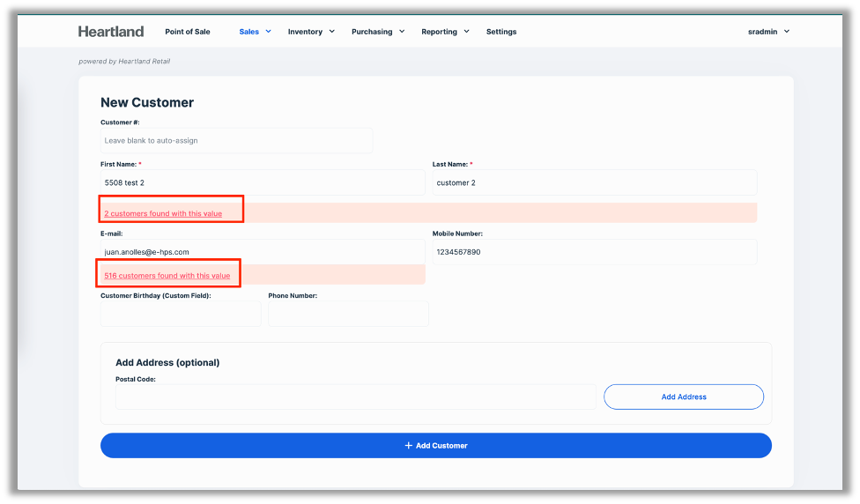
Task: Click the Heartland logo
Action: (110, 32)
